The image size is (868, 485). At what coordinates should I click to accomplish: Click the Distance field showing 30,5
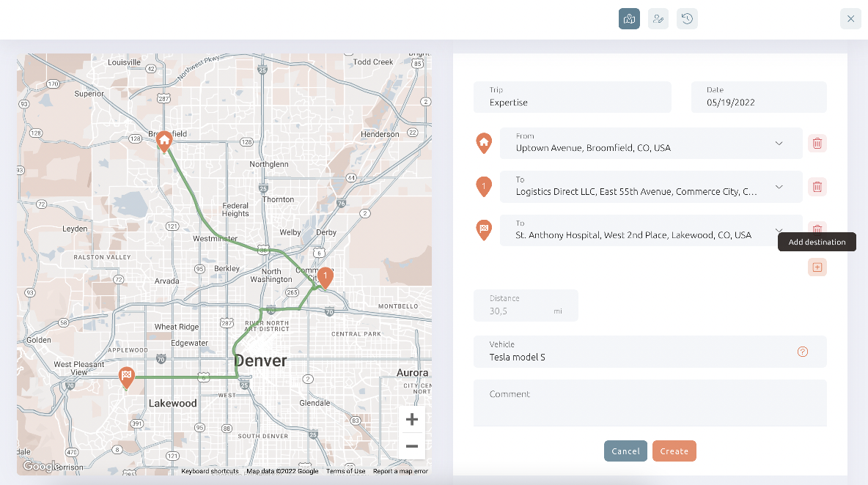coord(526,306)
